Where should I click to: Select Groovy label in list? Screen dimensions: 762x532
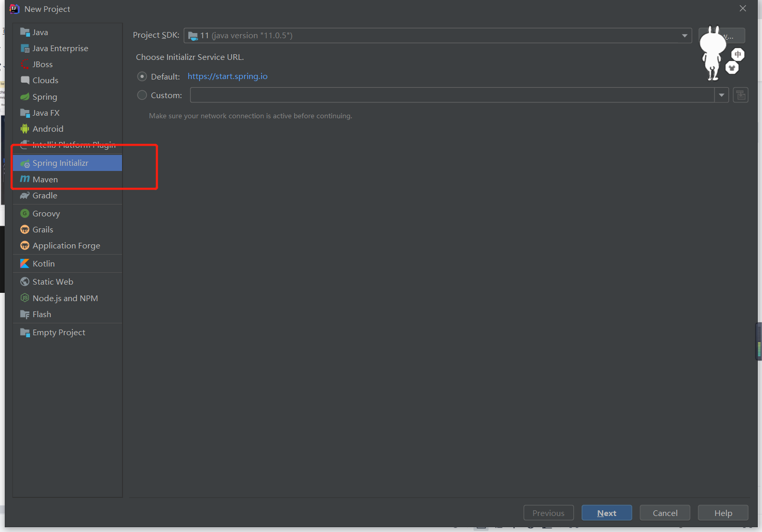pyautogui.click(x=46, y=213)
